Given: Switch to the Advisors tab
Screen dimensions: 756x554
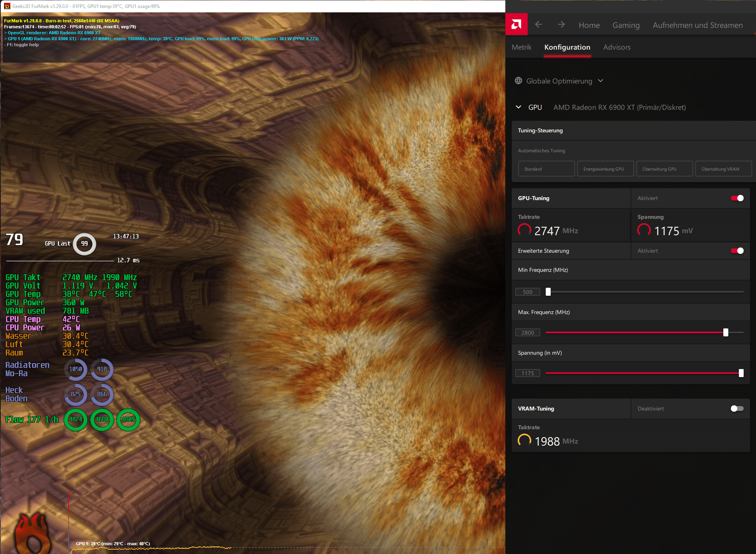Looking at the screenshot, I should click(x=617, y=47).
